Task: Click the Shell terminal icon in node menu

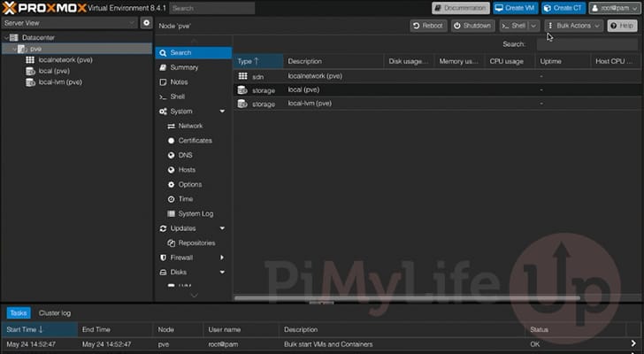Action: coord(163,97)
